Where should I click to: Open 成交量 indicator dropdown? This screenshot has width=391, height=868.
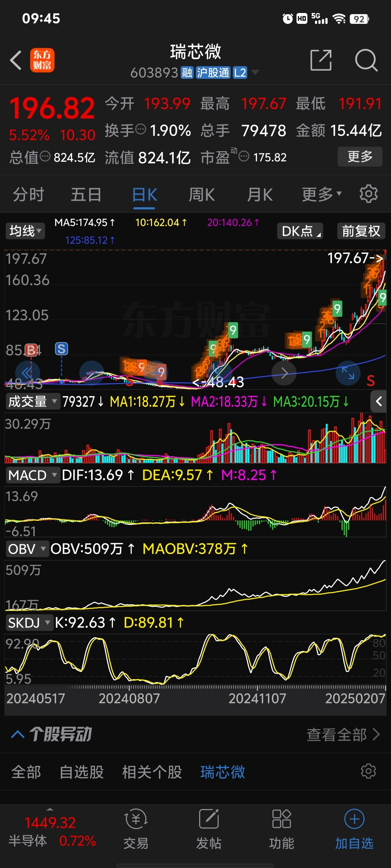pos(33,401)
